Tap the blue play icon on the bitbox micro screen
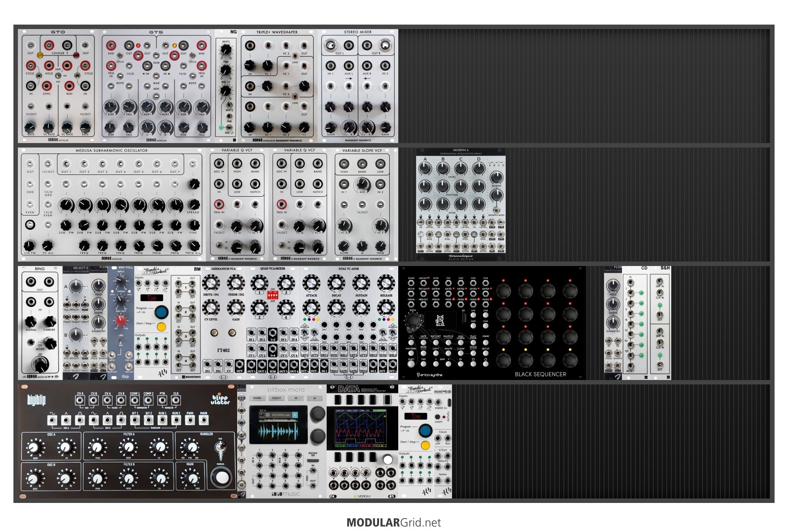The width and height of the screenshot is (788, 532). click(295, 415)
